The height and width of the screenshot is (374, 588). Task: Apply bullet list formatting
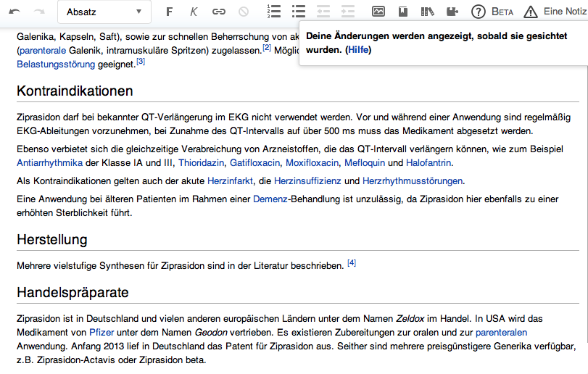pyautogui.click(x=299, y=12)
